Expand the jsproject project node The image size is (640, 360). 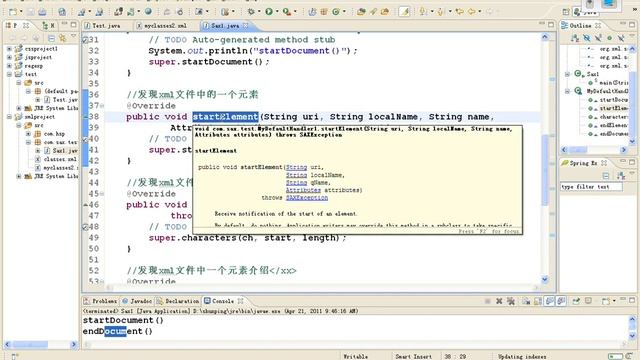click(9, 57)
